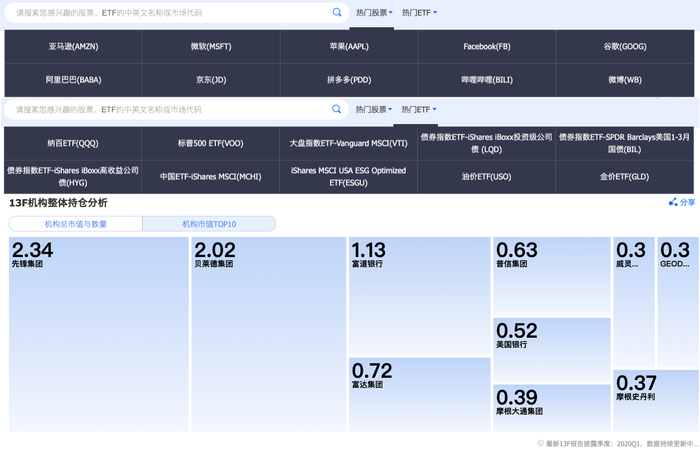Select the 美国银行 0.52 treemap block
The width and height of the screenshot is (700, 454).
click(552, 350)
